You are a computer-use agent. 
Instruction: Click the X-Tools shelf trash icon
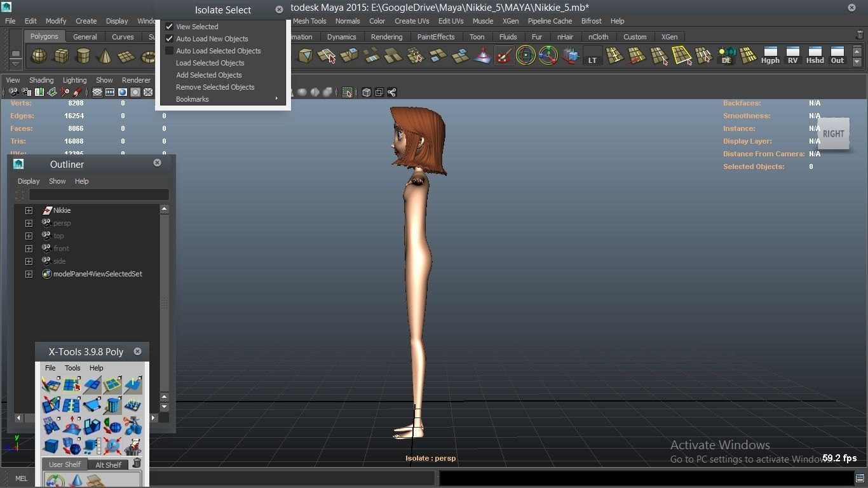point(137,463)
